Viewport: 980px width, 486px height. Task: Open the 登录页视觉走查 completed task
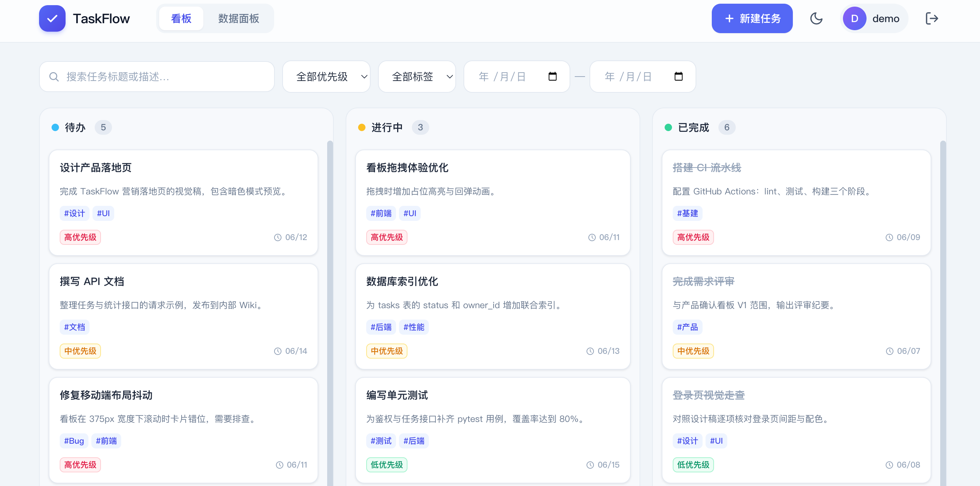(796, 430)
